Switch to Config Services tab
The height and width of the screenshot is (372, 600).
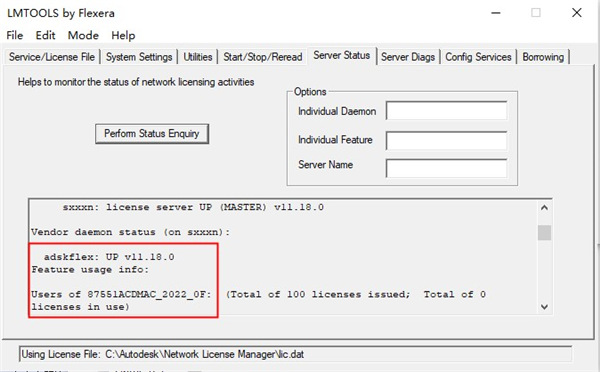point(478,57)
